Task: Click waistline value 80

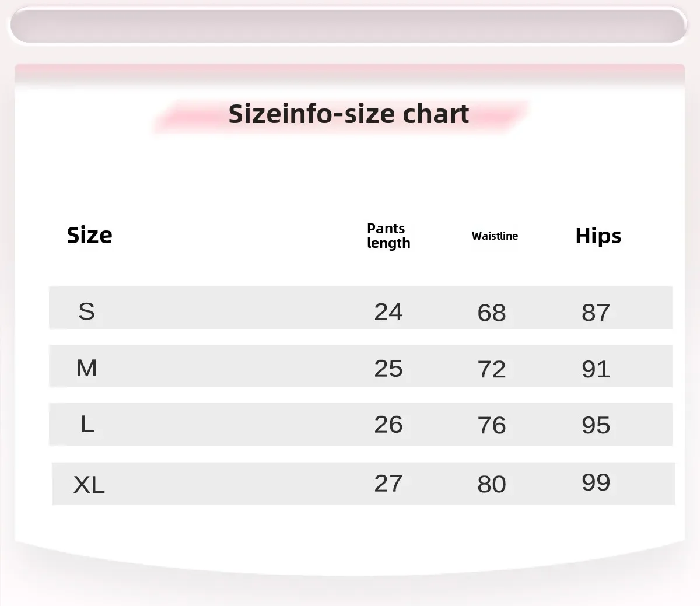Action: (x=492, y=484)
